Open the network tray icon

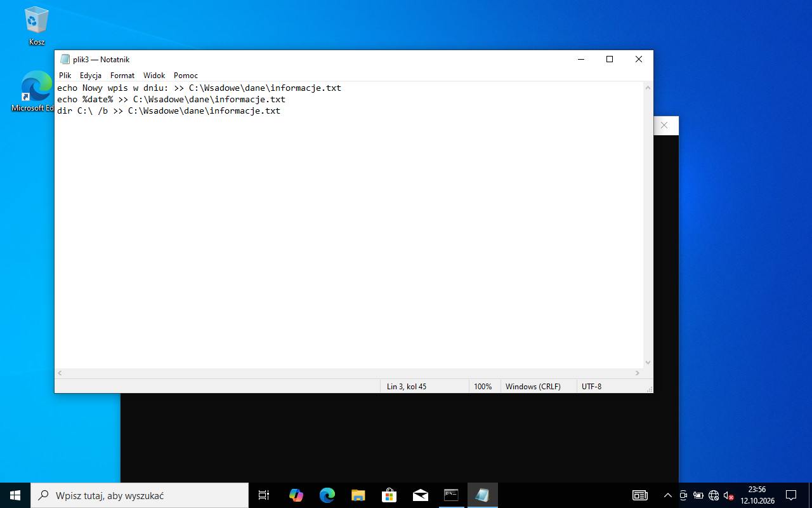pyautogui.click(x=714, y=495)
